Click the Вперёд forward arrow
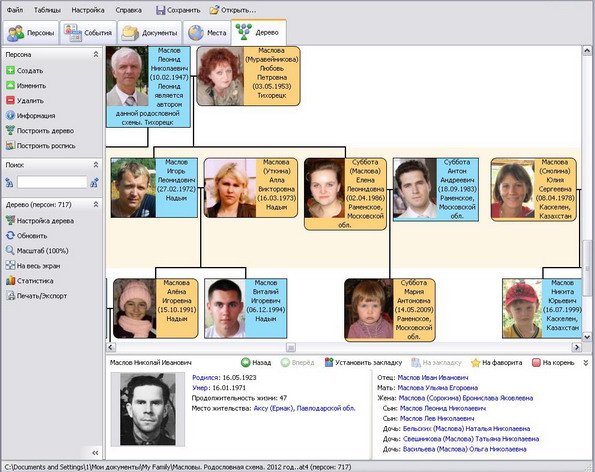 coord(285,362)
